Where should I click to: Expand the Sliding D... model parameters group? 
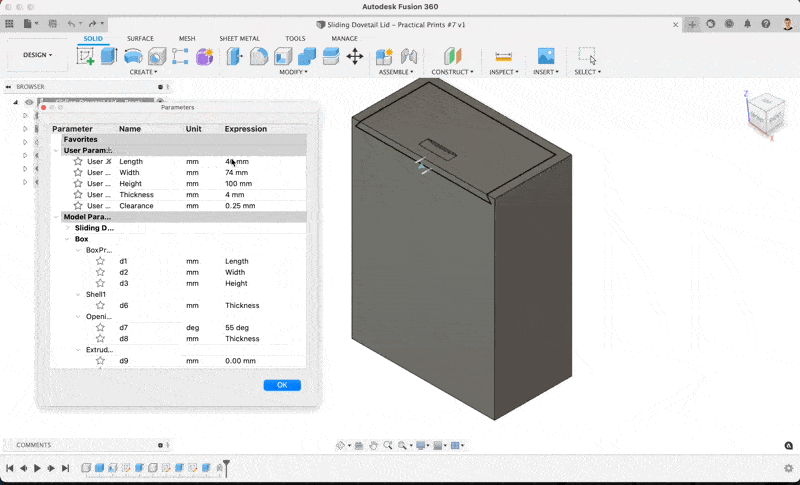pos(68,228)
